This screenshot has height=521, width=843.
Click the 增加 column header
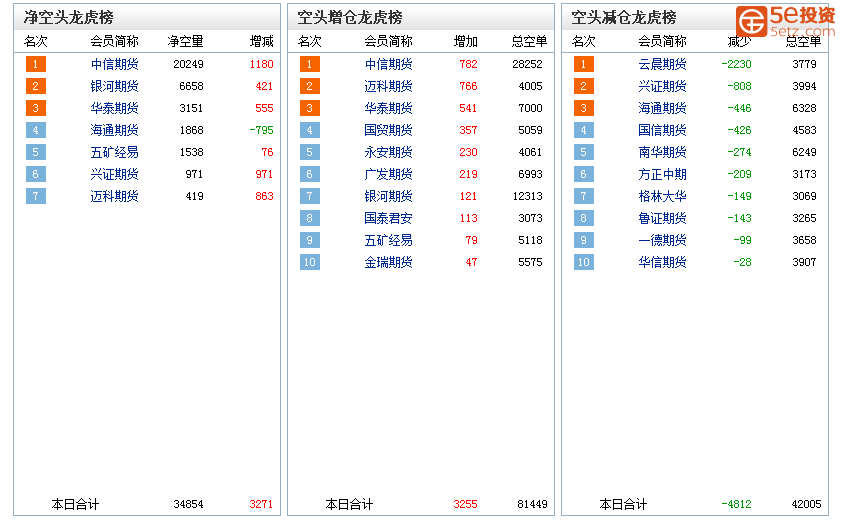pos(466,41)
